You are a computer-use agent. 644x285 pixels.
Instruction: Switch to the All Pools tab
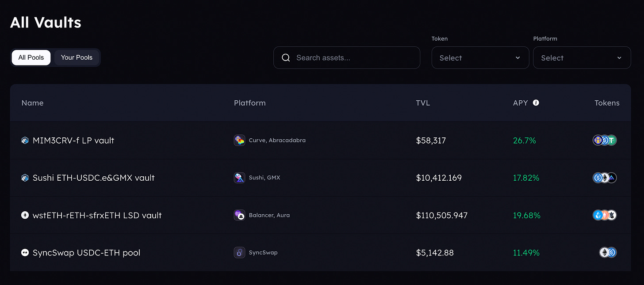pyautogui.click(x=31, y=58)
